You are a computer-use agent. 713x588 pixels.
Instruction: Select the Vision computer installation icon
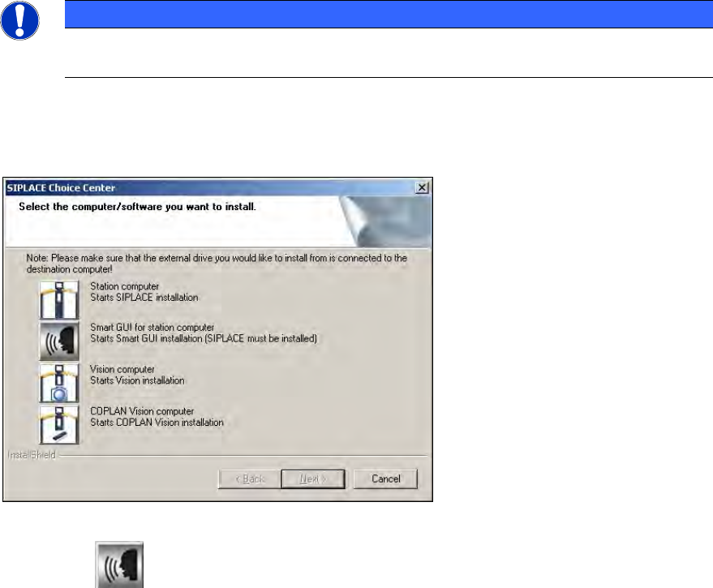(x=59, y=383)
